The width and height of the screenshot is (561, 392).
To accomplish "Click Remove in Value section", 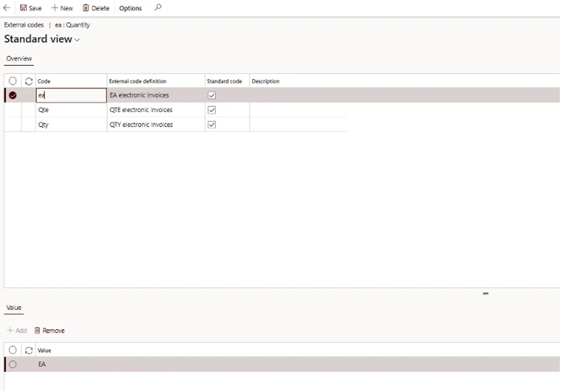I will coord(49,331).
